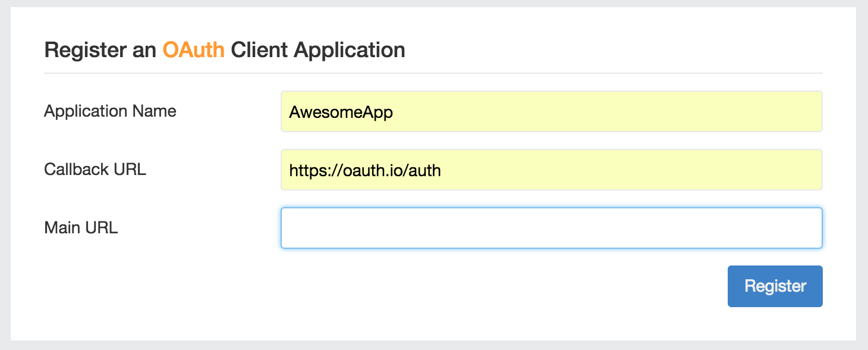
Task: Click the "Application Name" label
Action: click(110, 111)
